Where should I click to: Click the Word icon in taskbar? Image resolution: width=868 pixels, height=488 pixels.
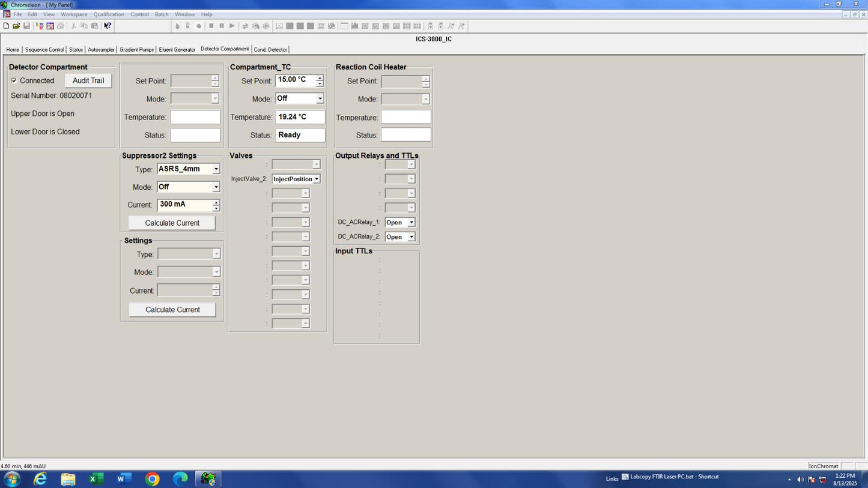tap(124, 479)
